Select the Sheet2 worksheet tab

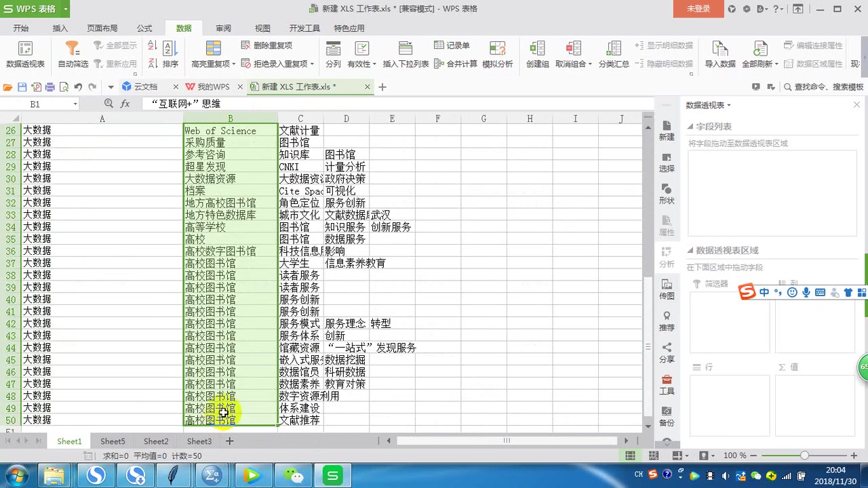(156, 441)
